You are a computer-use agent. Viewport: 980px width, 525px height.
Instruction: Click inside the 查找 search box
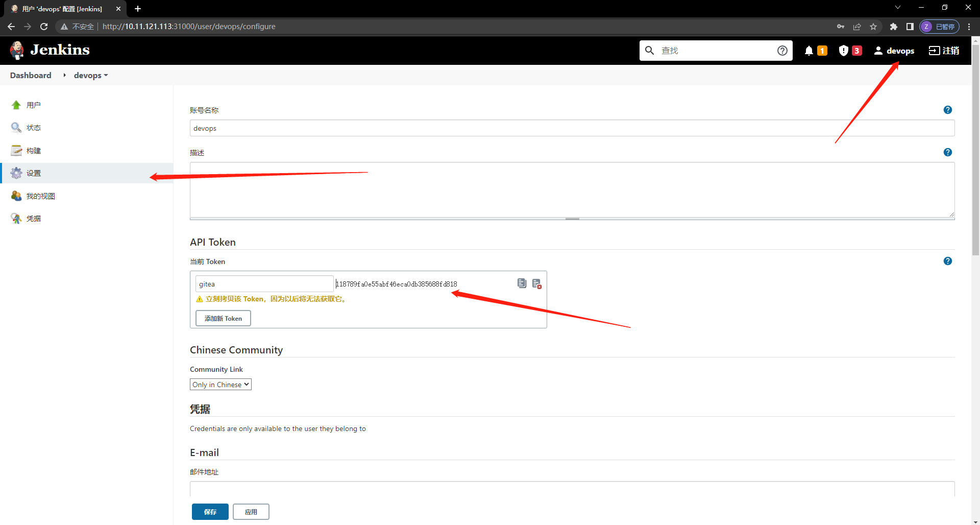coord(716,51)
